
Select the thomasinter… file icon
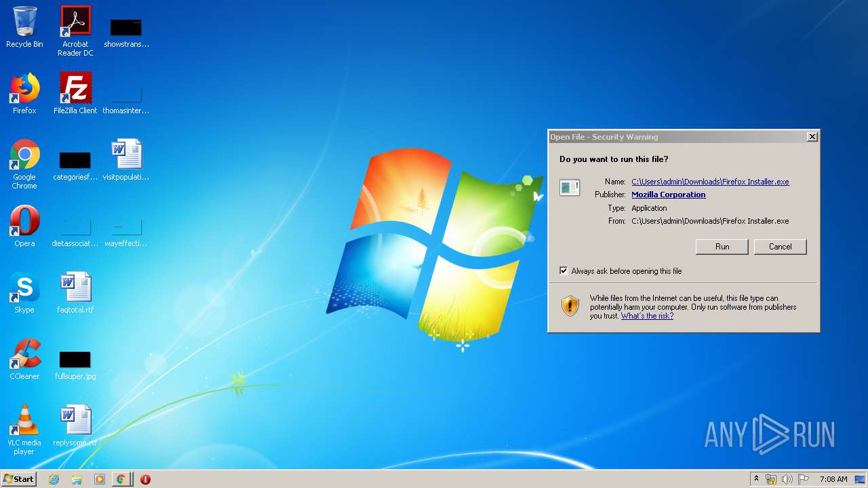126,98
